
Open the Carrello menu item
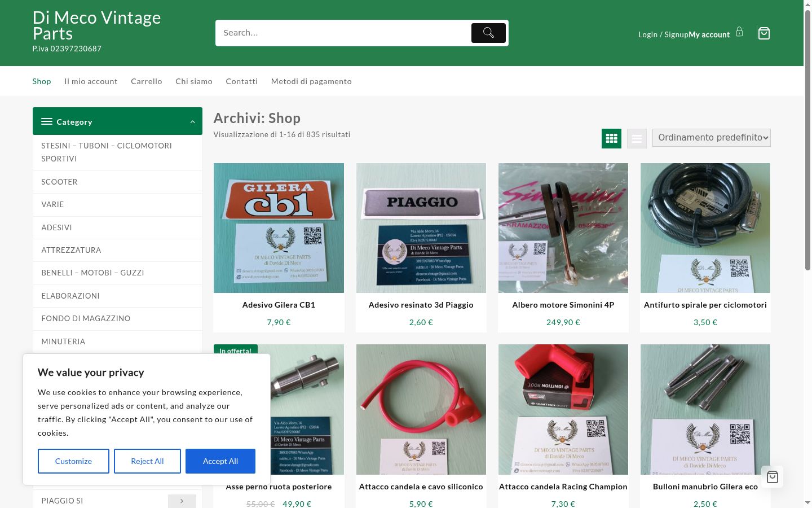(x=147, y=81)
